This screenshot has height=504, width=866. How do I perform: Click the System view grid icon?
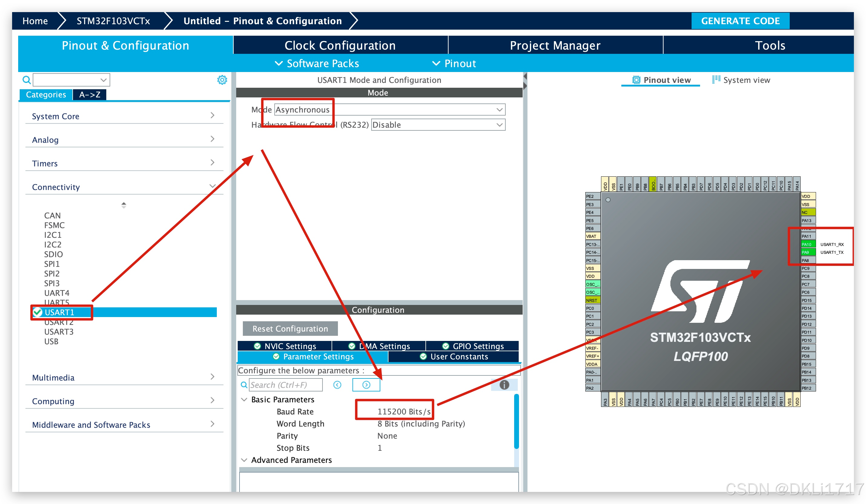tap(716, 80)
